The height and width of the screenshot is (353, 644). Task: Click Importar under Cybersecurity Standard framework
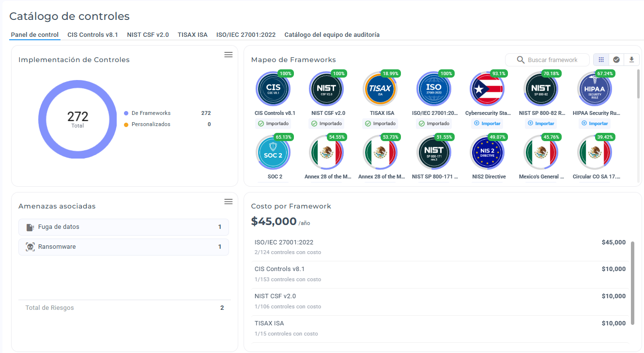[x=487, y=124]
